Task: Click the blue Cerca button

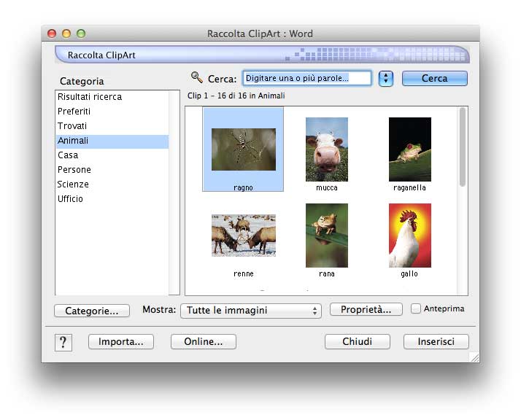Action: [x=435, y=78]
